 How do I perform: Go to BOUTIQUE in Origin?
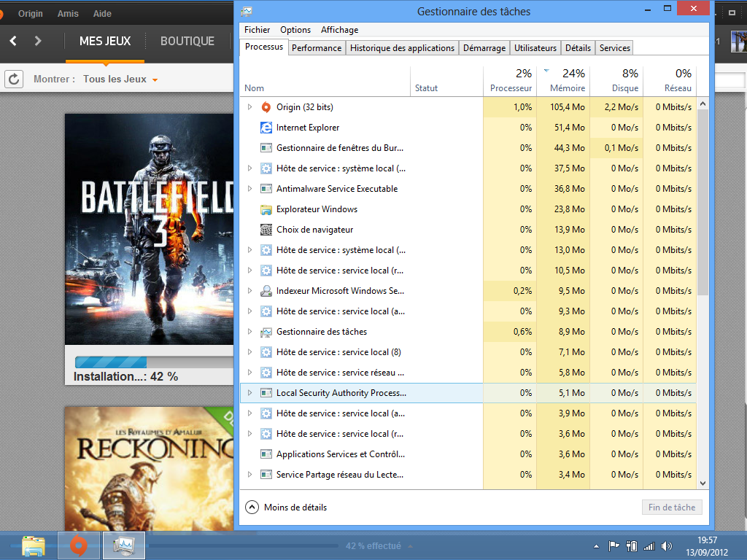[187, 42]
